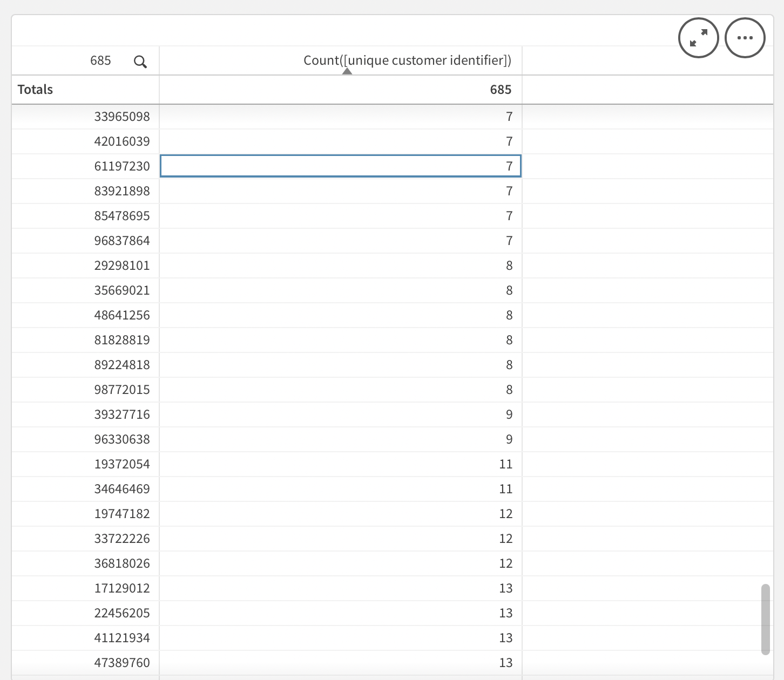Click the 685 dimension column header
Viewport: 784px width, 680px height.
coord(100,60)
